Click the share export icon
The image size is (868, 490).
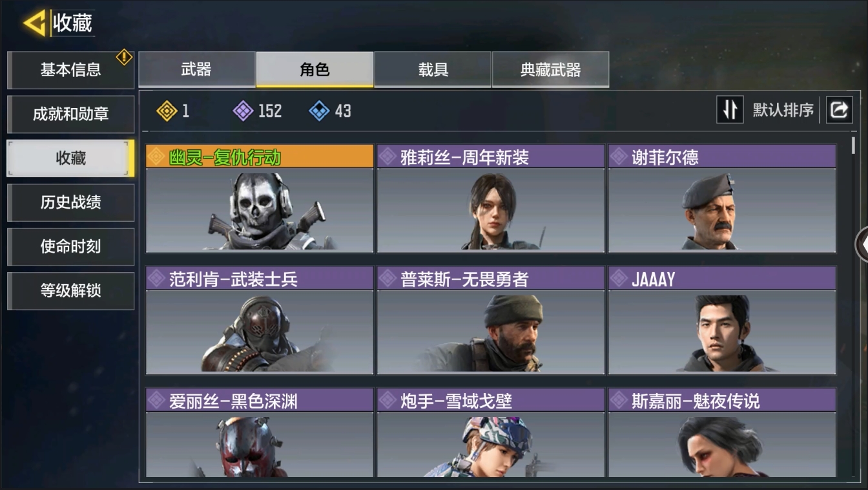839,110
